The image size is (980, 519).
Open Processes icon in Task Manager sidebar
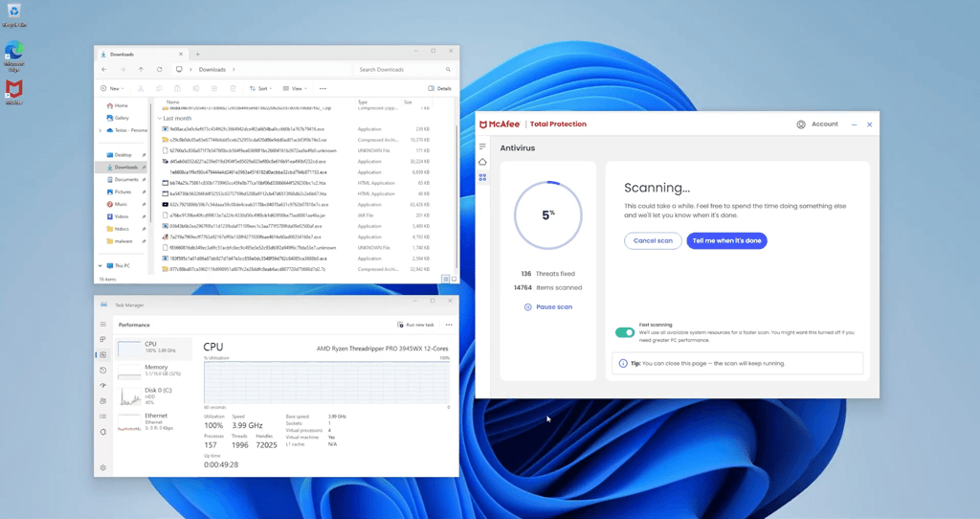[103, 340]
